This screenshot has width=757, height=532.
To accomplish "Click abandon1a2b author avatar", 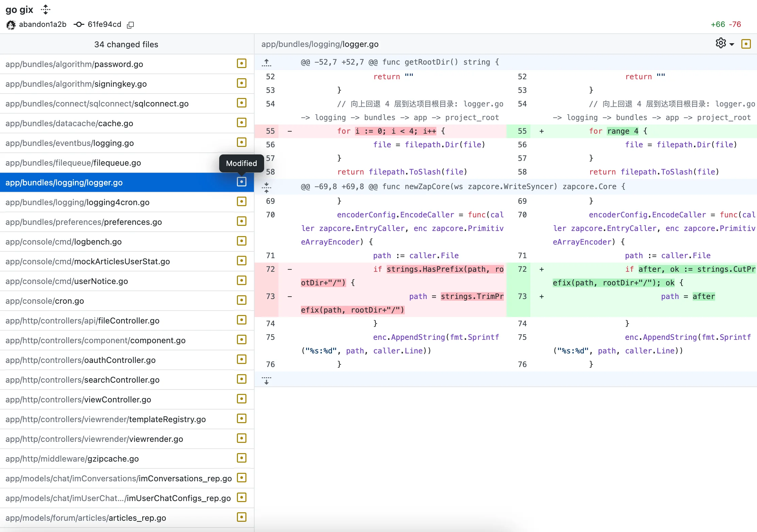I will 11,25.
